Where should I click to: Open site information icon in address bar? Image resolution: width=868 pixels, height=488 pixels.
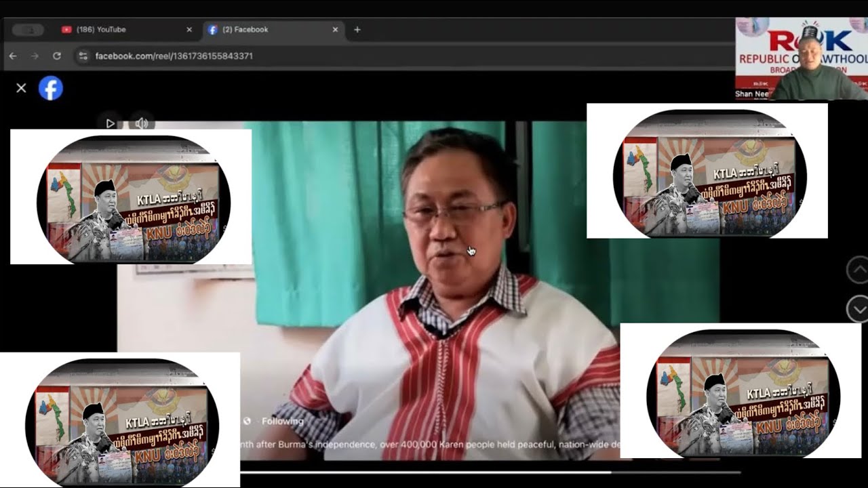pyautogui.click(x=83, y=56)
